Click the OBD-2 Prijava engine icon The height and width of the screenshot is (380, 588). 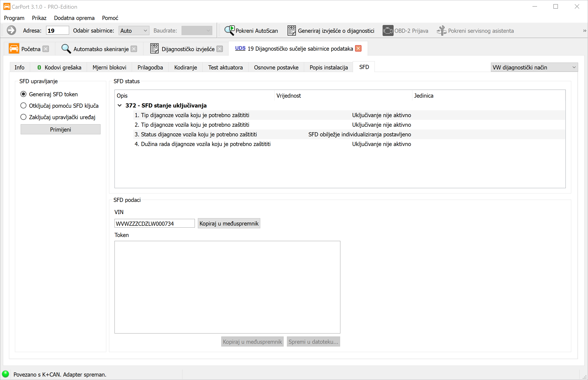coord(388,31)
